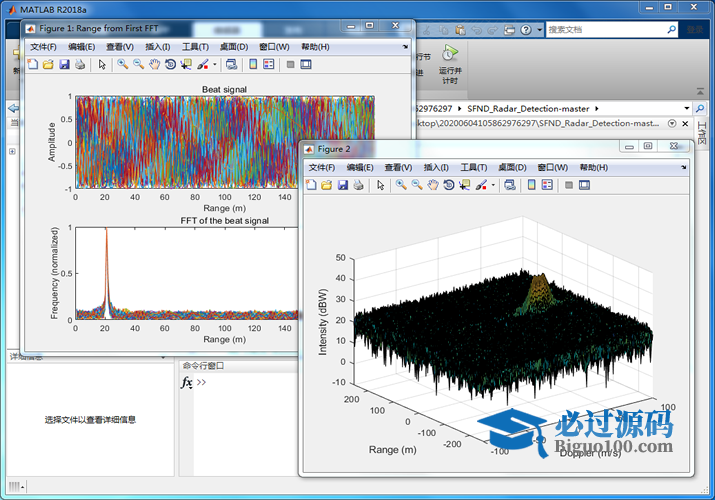This screenshot has width=715, height=500.
Task: Select Brush data tool in Figure 2
Action: click(x=481, y=185)
